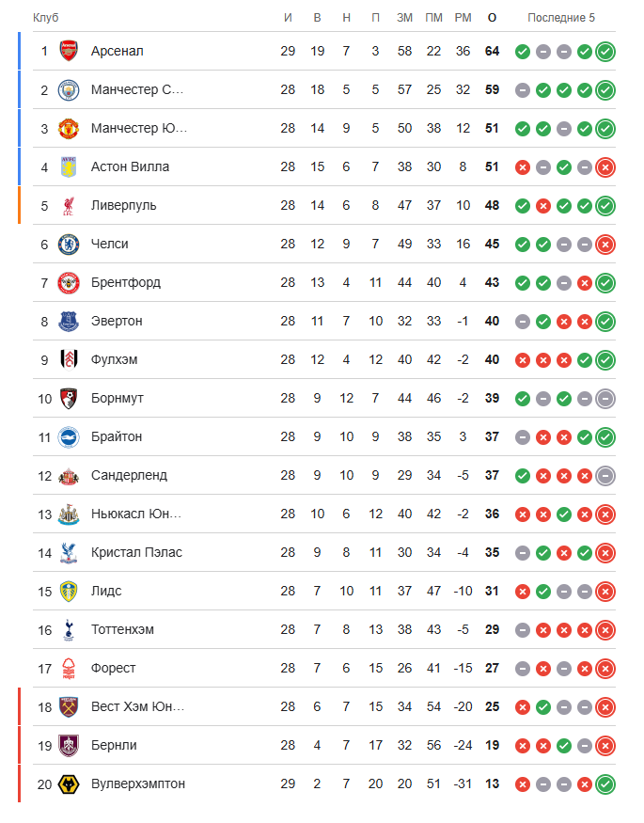The image size is (644, 823).
Task: Click the Лидс team name
Action: 106,591
